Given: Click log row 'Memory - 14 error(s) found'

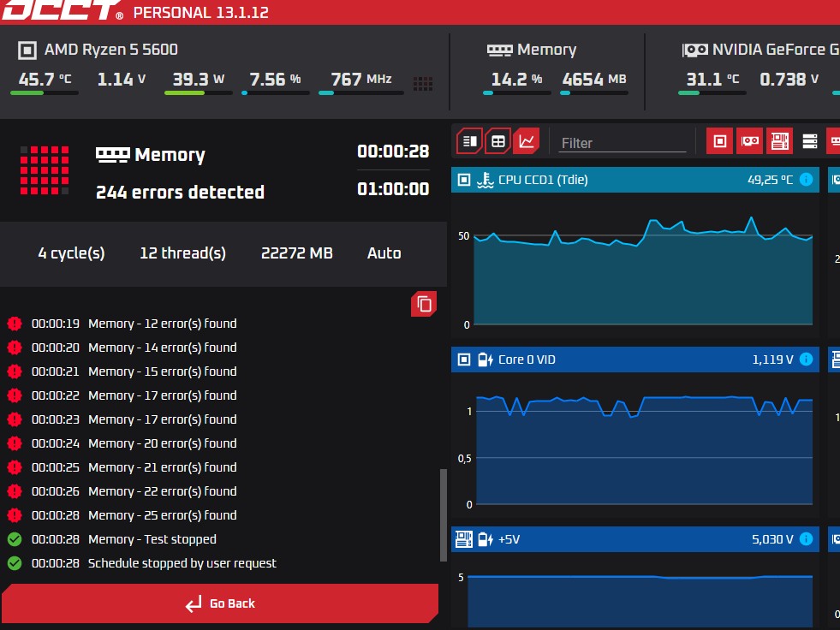Looking at the screenshot, I should tap(163, 348).
